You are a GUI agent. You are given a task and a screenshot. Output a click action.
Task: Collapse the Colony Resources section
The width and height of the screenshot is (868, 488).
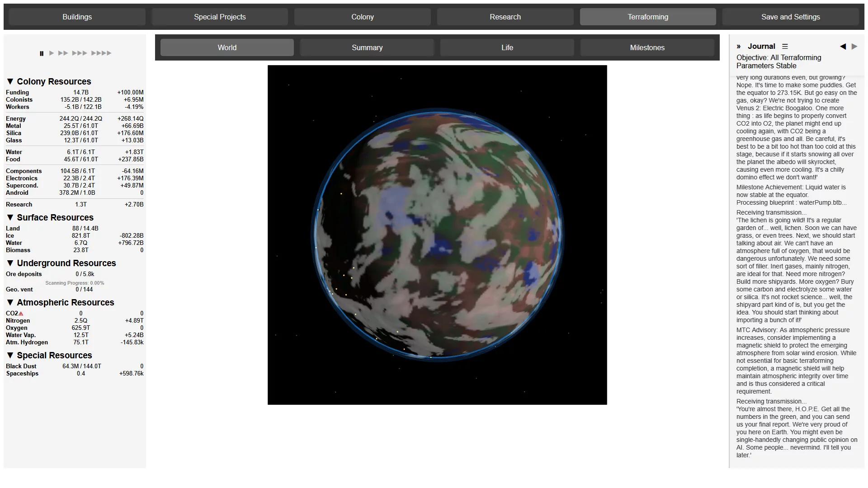(x=10, y=81)
